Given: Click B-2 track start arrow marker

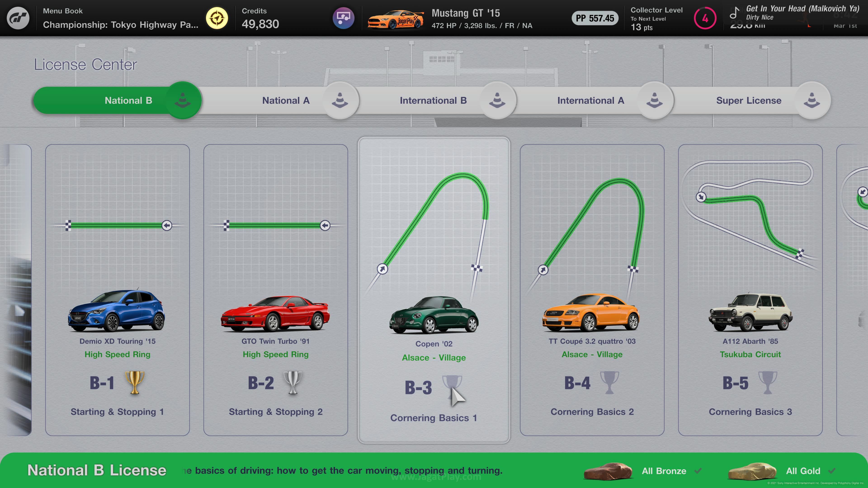Looking at the screenshot, I should (325, 225).
